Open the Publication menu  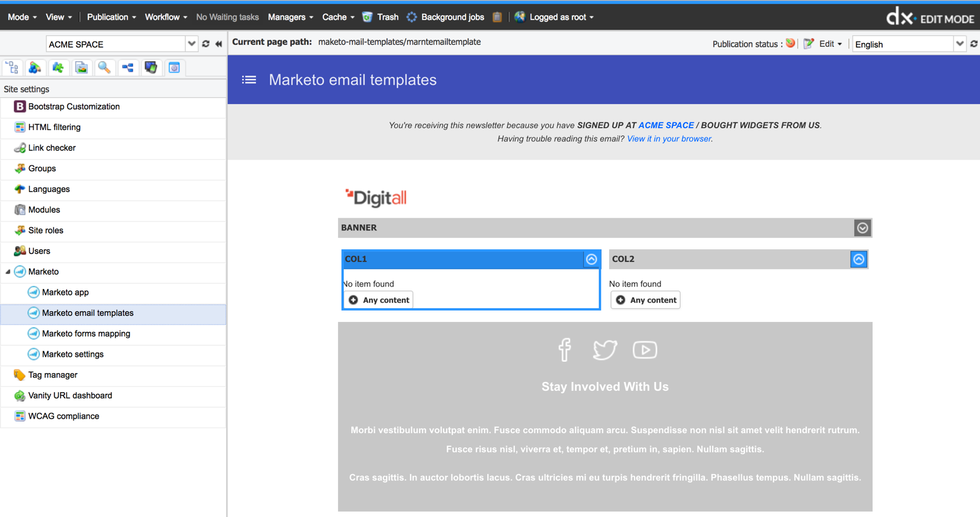pos(111,17)
